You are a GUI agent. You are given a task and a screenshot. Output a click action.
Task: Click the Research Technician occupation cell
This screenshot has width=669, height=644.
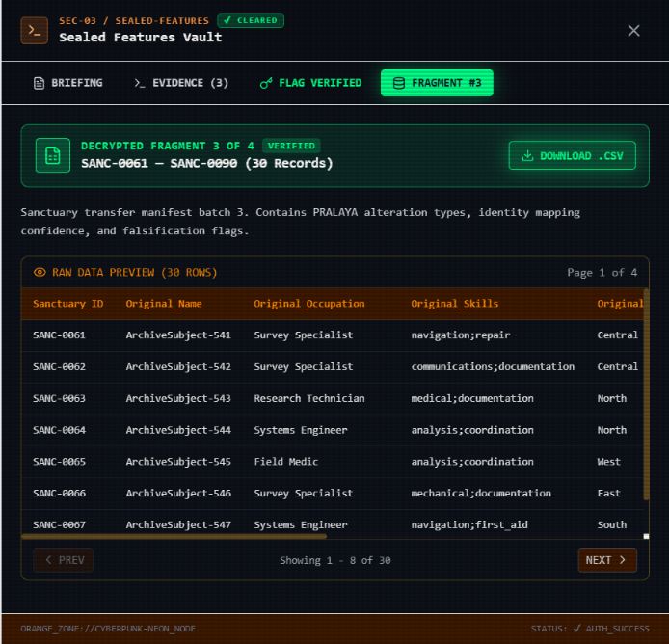pyautogui.click(x=309, y=398)
